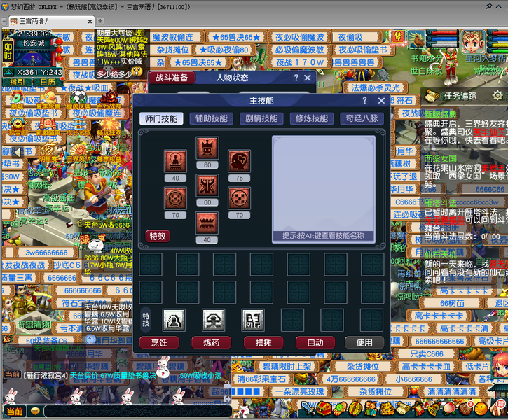Click the 烹饪 cooking button
The height and width of the screenshot is (420, 508).
click(159, 343)
